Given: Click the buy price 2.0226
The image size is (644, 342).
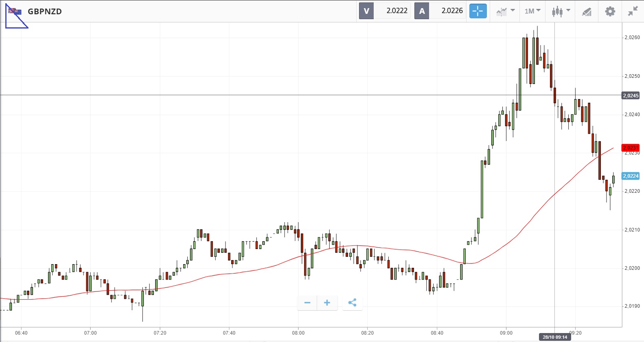Looking at the screenshot, I should coord(452,11).
